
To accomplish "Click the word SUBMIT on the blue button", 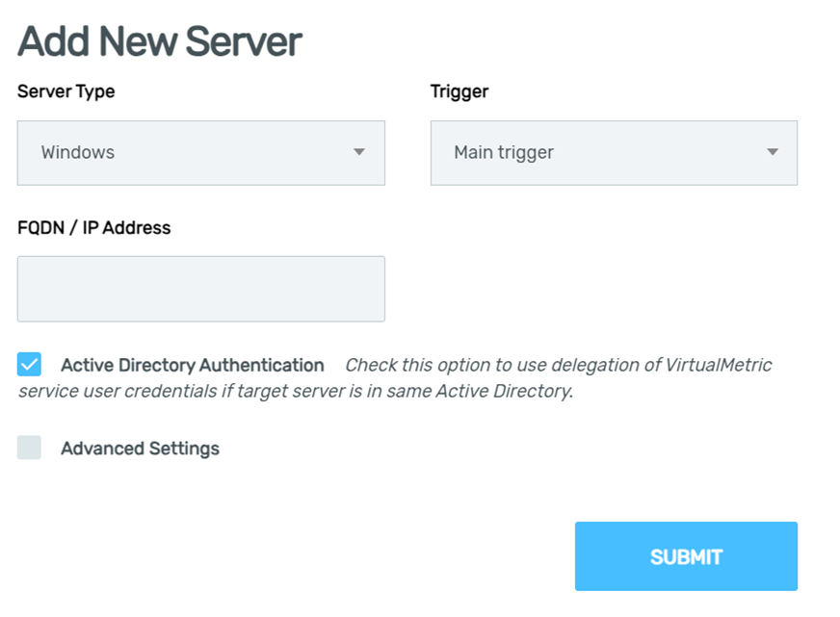I will [x=686, y=557].
